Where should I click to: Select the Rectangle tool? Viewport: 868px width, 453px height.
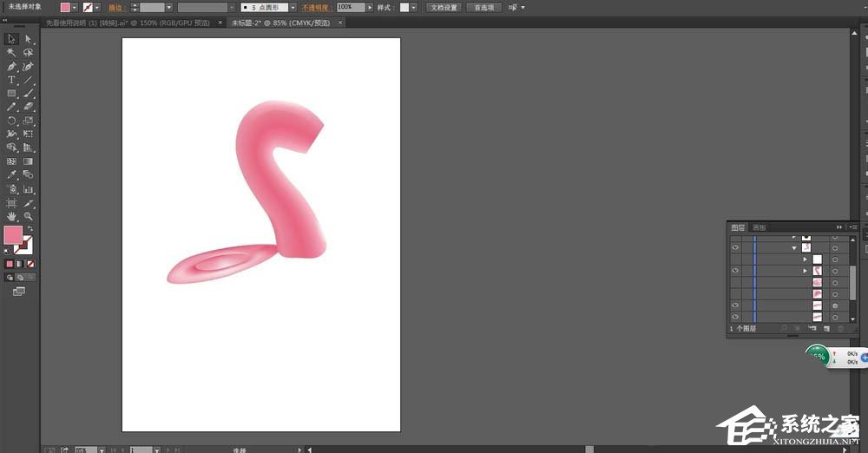pos(12,93)
